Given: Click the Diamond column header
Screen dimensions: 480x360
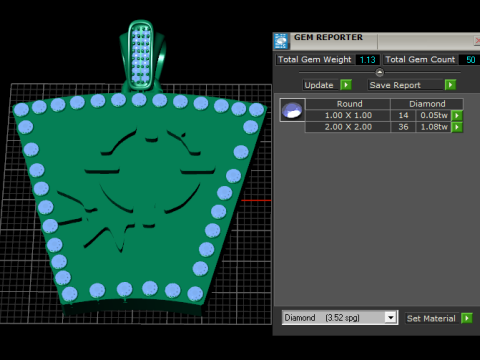Looking at the screenshot, I should coord(427,104).
